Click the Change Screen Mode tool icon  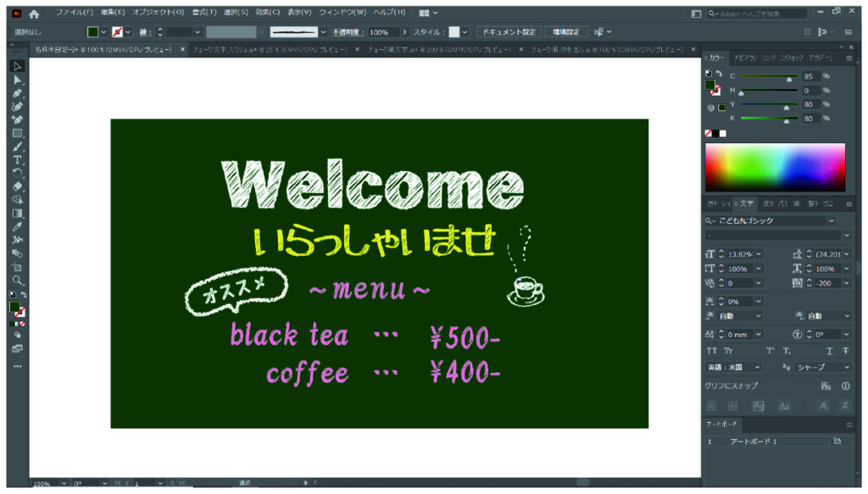tap(17, 349)
